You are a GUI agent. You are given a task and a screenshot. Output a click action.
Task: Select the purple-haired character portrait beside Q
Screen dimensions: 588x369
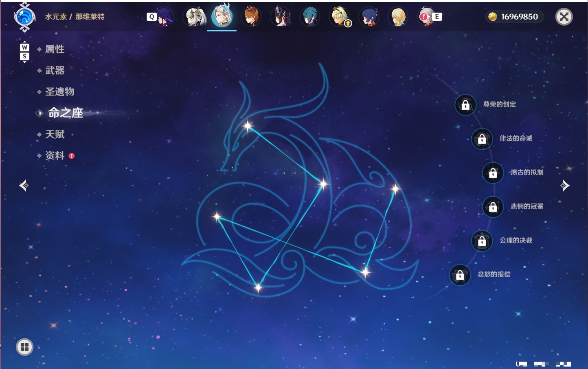tap(164, 17)
